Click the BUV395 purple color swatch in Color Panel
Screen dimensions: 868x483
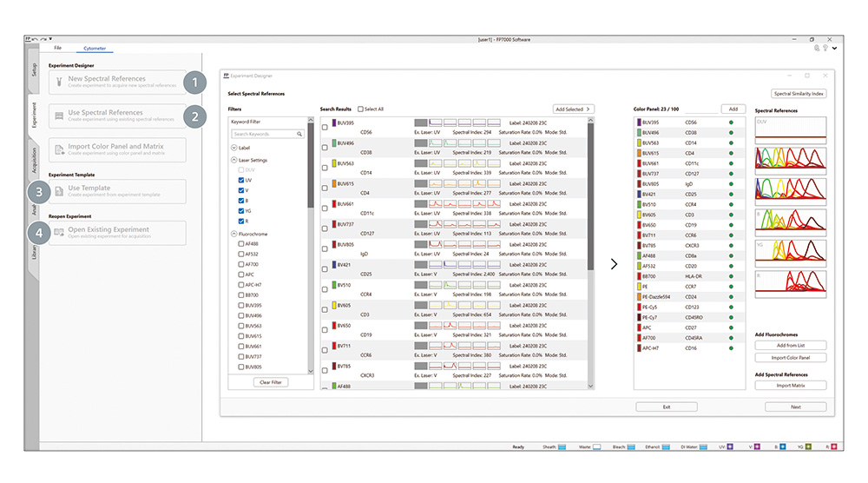(x=638, y=123)
